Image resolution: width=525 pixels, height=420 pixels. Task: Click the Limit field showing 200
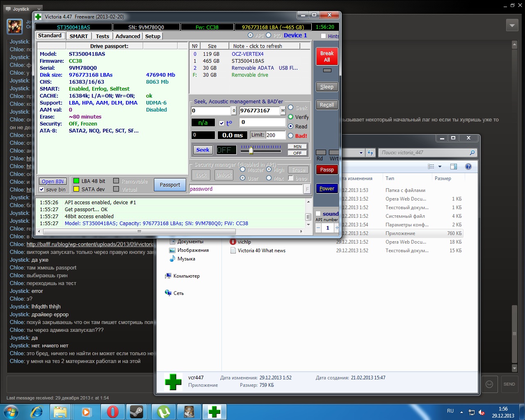(275, 135)
